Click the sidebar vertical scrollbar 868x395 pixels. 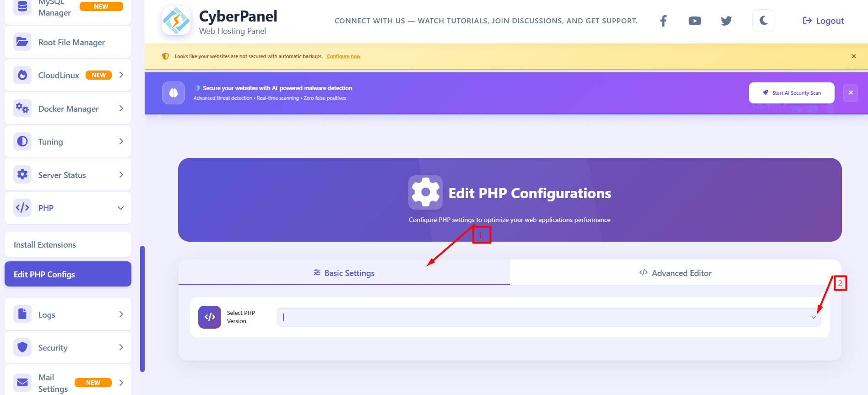[x=142, y=309]
